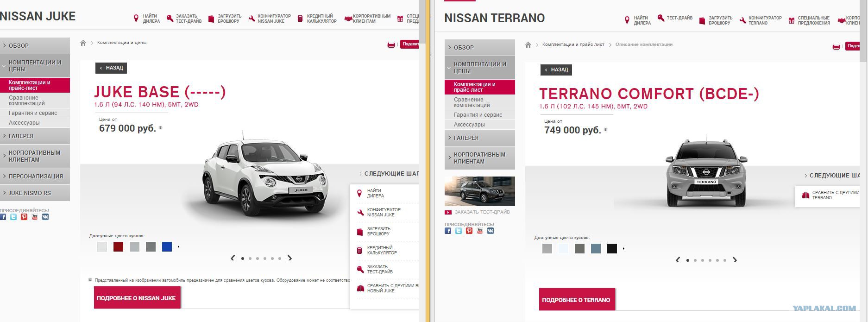This screenshot has height=322, width=868.
Task: Open Facebook icon in Juke sidebar
Action: [x=3, y=216]
